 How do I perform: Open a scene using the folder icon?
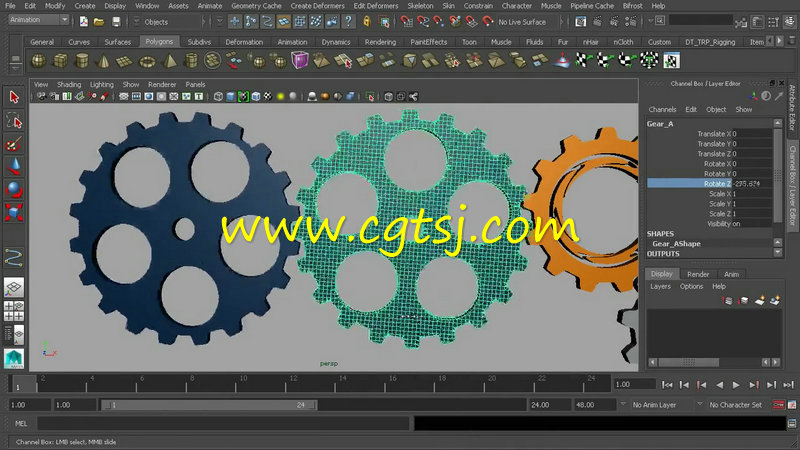coord(99,21)
